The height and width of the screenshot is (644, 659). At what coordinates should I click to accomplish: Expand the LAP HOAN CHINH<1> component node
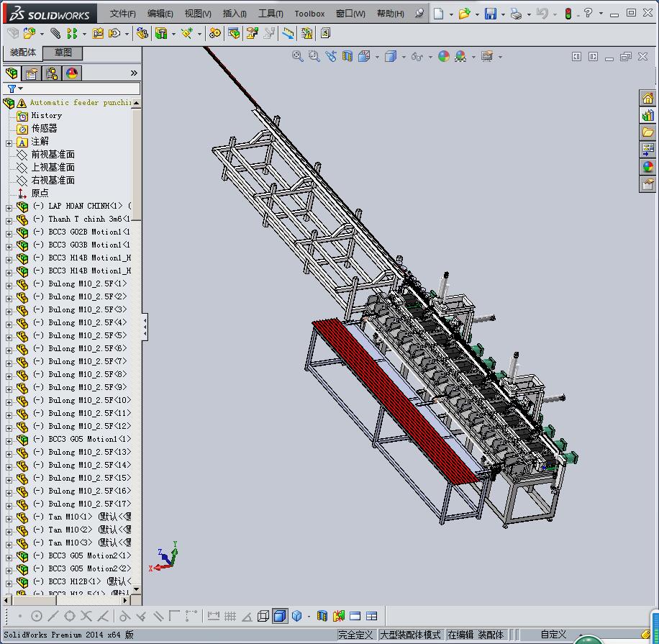(x=9, y=207)
